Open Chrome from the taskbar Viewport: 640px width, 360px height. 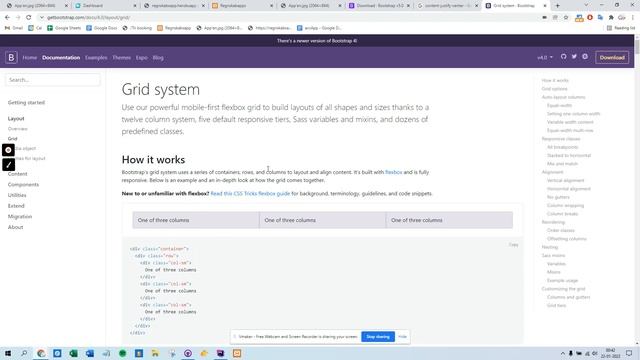pyautogui.click(x=41, y=353)
